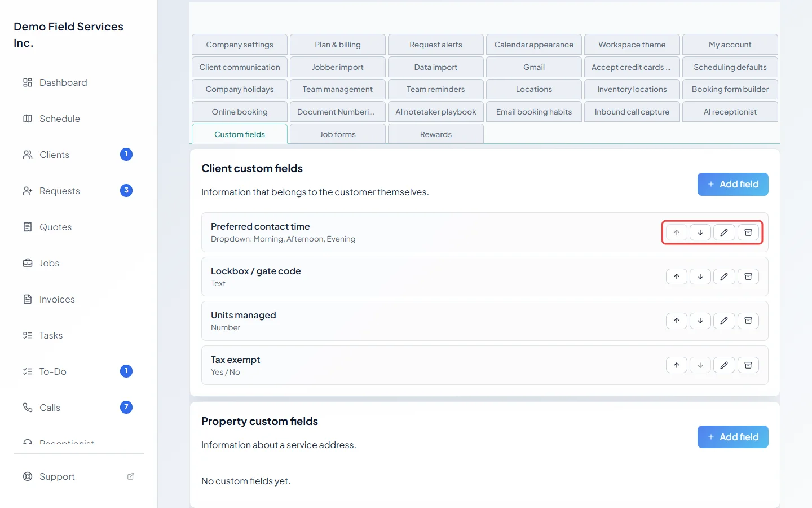Open the Client communication tab
This screenshot has height=508, width=812.
coord(240,67)
